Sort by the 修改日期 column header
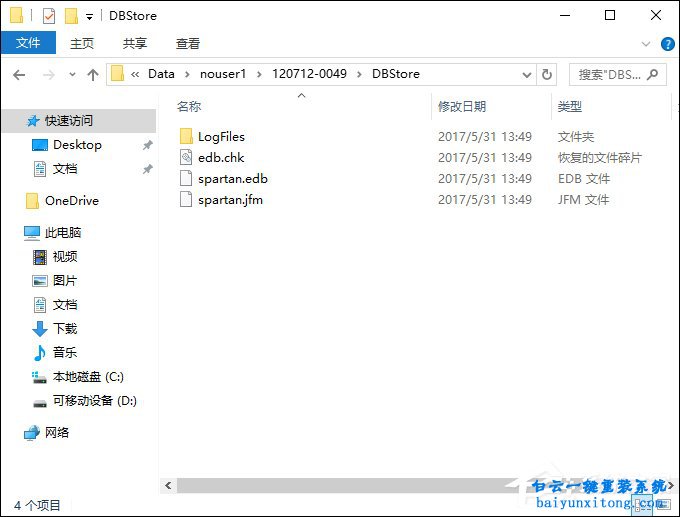This screenshot has width=680, height=517. [x=462, y=106]
